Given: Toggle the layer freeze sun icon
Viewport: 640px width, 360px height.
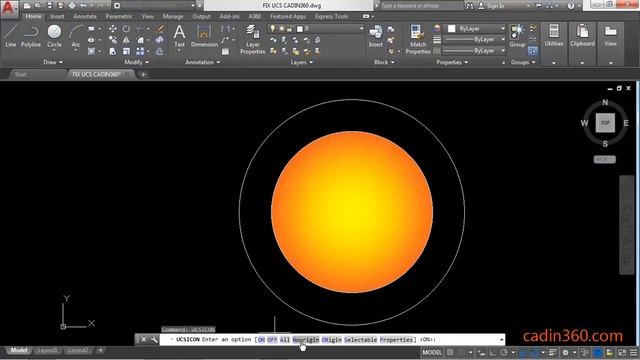Looking at the screenshot, I should coord(281,29).
